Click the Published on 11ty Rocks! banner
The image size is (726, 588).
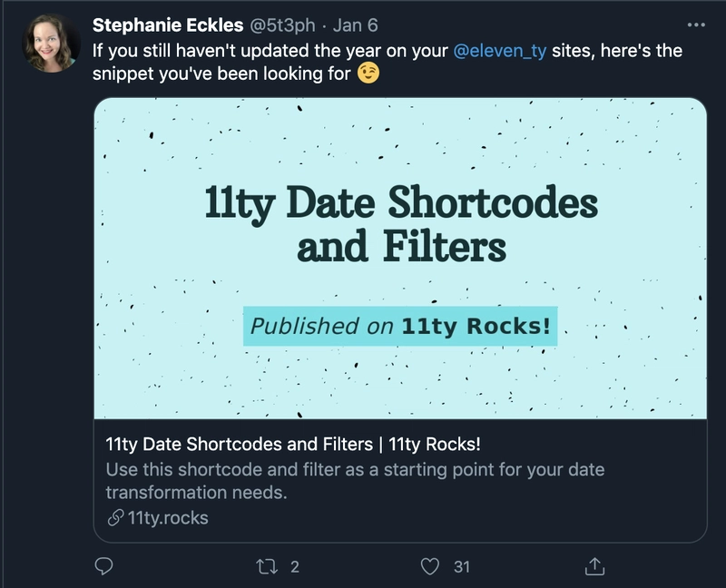point(400,326)
